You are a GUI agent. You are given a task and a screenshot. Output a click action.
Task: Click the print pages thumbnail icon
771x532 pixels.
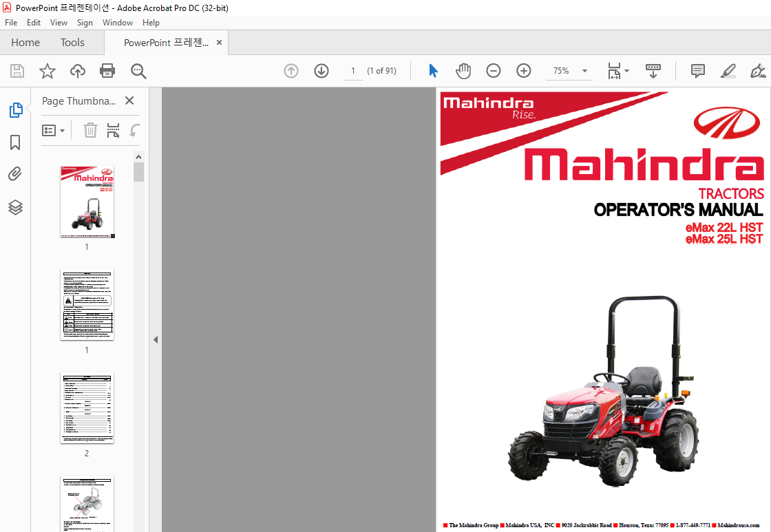pos(113,130)
